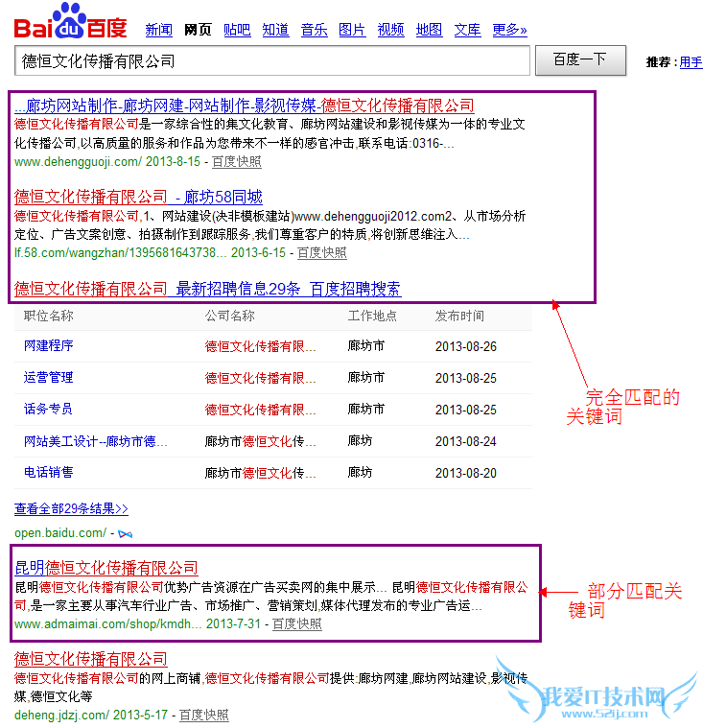Image resolution: width=703 pixels, height=728 pixels.
Task: Open 查看全部29条结果>> link
Action: click(71, 509)
